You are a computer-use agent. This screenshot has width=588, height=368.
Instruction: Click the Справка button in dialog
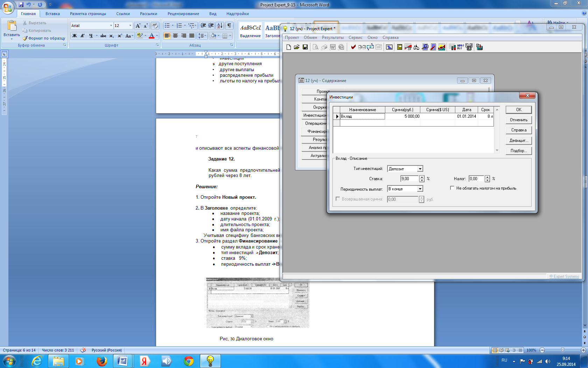(x=519, y=130)
